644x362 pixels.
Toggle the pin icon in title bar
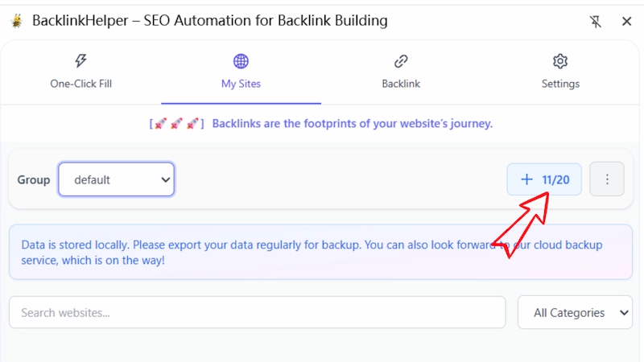click(596, 22)
